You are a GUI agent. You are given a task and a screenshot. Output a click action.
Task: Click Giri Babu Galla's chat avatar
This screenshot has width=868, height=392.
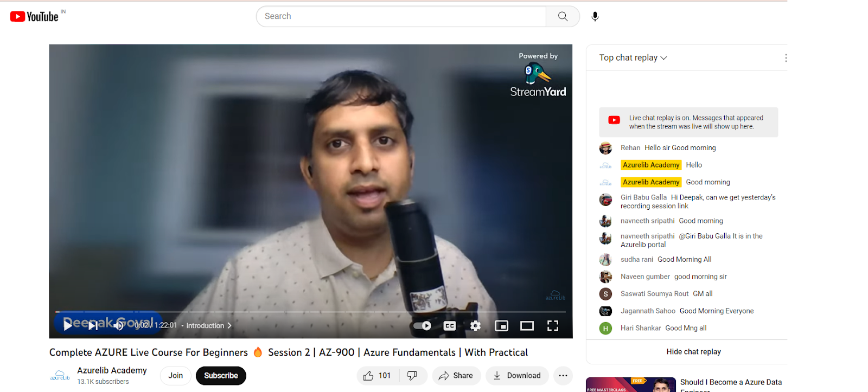pyautogui.click(x=605, y=200)
